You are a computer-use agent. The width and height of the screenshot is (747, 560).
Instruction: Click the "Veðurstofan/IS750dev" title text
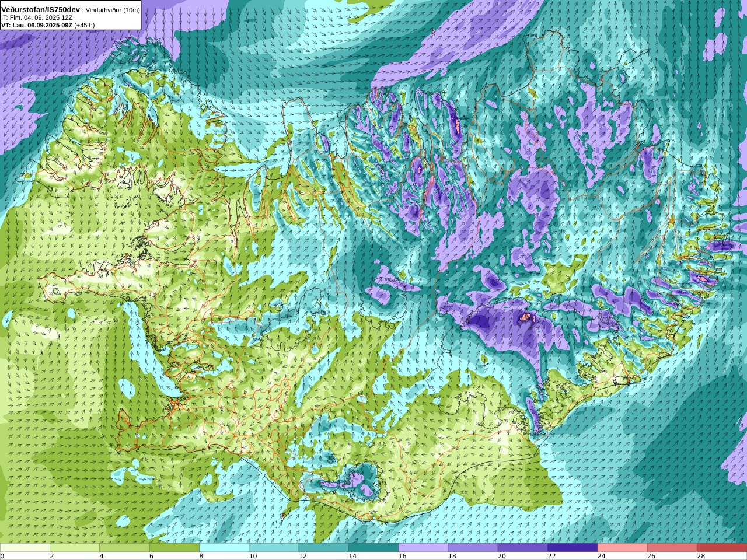(x=41, y=10)
